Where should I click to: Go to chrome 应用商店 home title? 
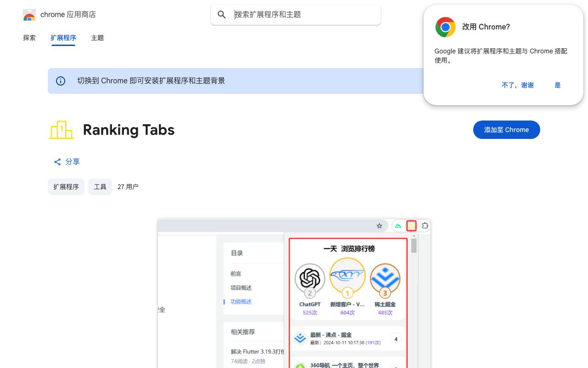[68, 15]
